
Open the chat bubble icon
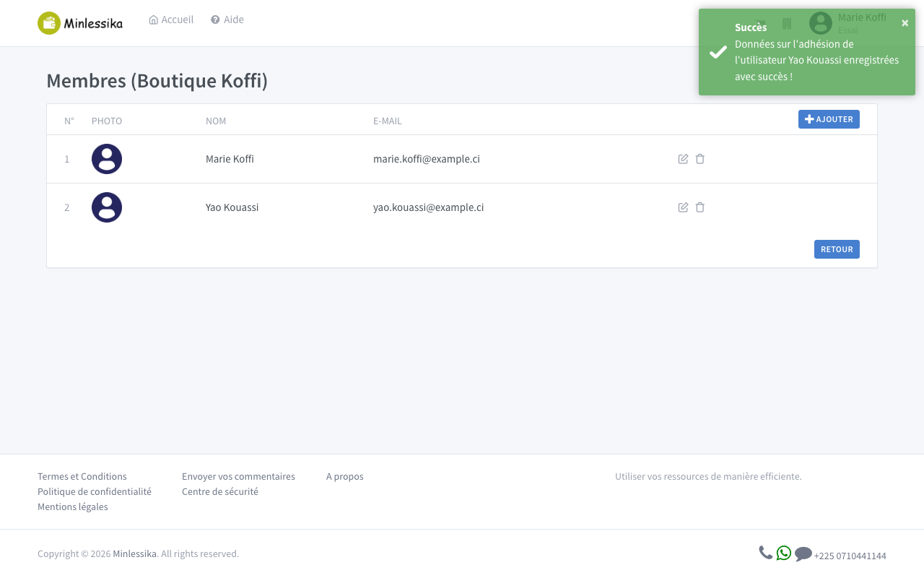click(803, 554)
